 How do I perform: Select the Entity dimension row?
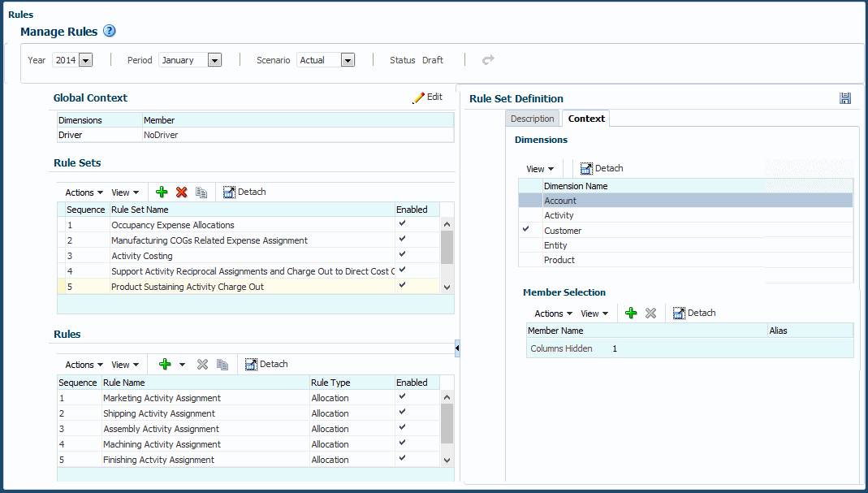pyautogui.click(x=686, y=245)
